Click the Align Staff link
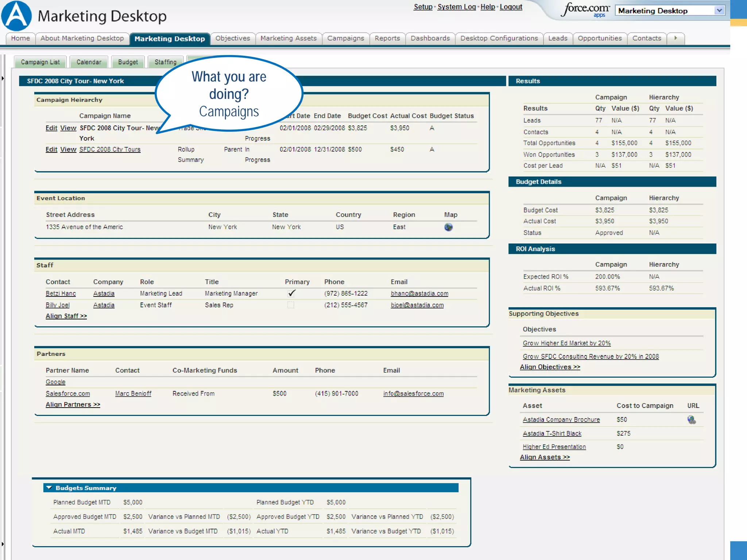The width and height of the screenshot is (747, 560). pyautogui.click(x=66, y=316)
